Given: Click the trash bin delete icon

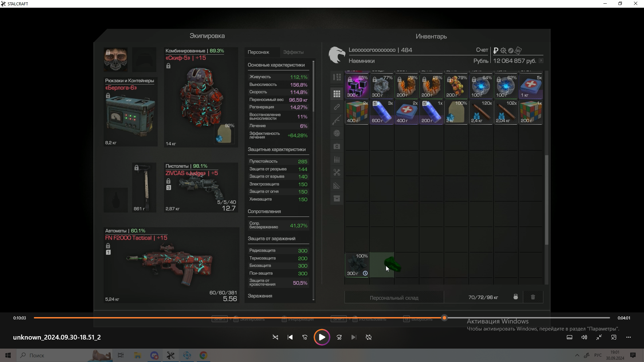Looking at the screenshot, I should click(533, 297).
